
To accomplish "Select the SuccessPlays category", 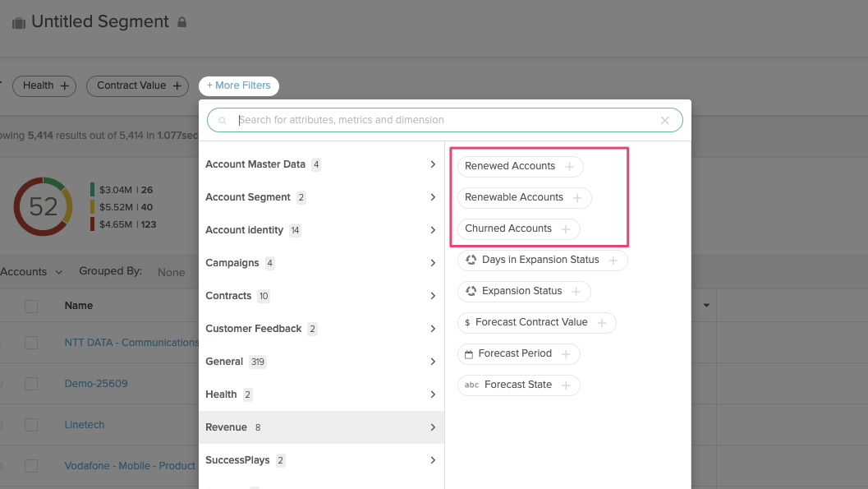I will [322, 460].
